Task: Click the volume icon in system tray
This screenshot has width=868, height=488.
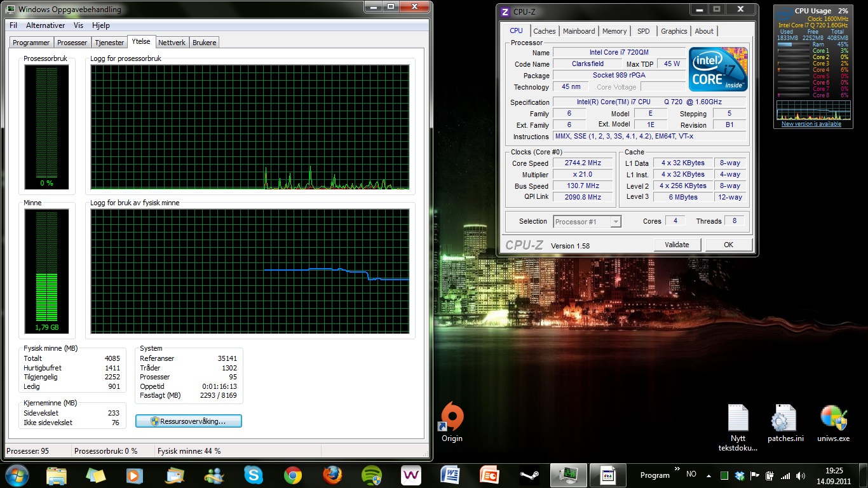Action: click(x=799, y=475)
